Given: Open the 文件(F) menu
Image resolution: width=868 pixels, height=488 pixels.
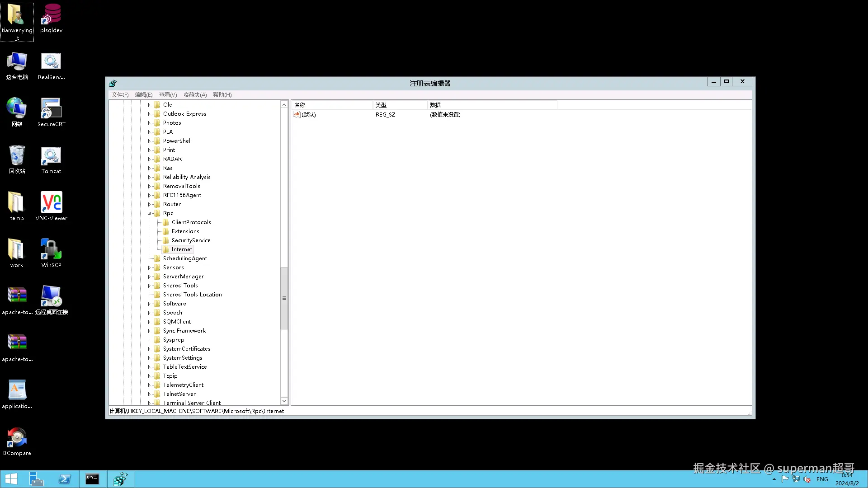Looking at the screenshot, I should coord(120,95).
